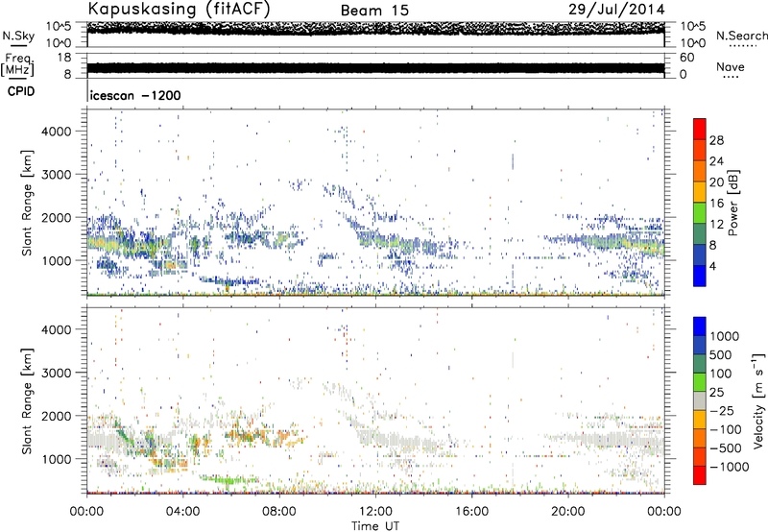Click the 18 tick on the frequency axis

point(64,58)
